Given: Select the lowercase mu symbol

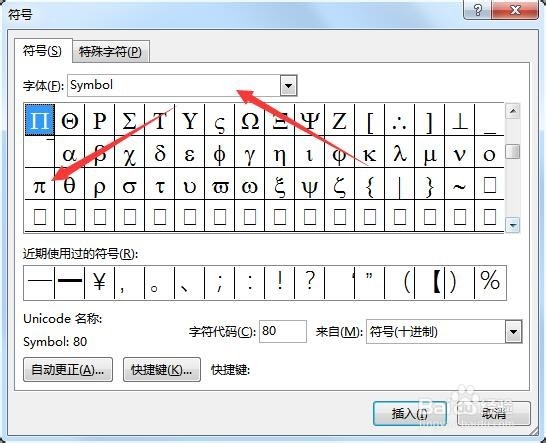Looking at the screenshot, I should [430, 152].
